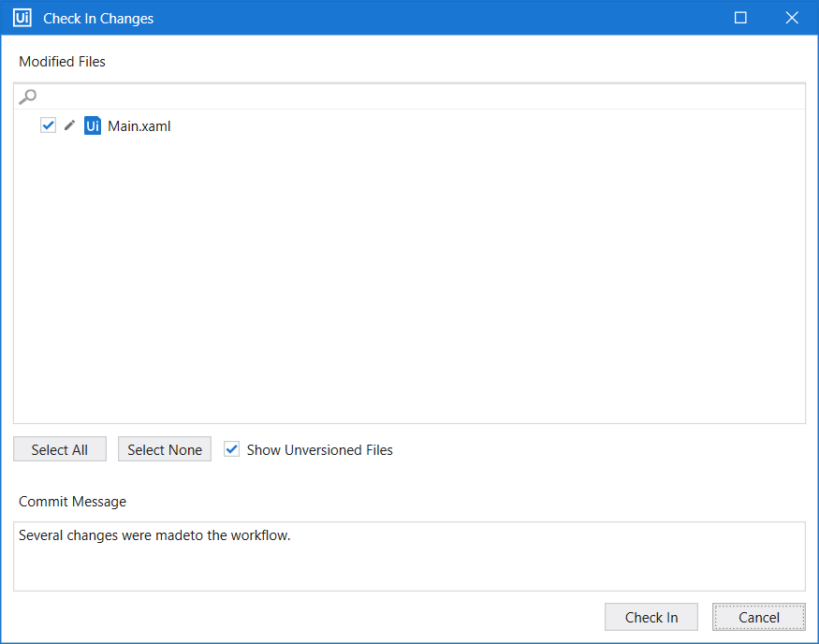Click the Check In Changes title text
Viewport: 819px width, 644px height.
pyautogui.click(x=98, y=17)
